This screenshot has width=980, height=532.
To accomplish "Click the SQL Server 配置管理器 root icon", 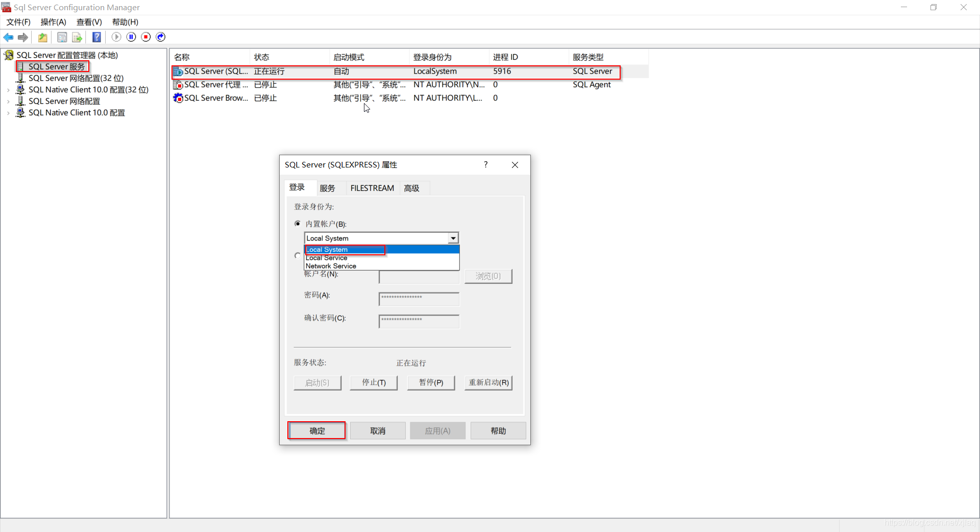I will tap(9, 55).
